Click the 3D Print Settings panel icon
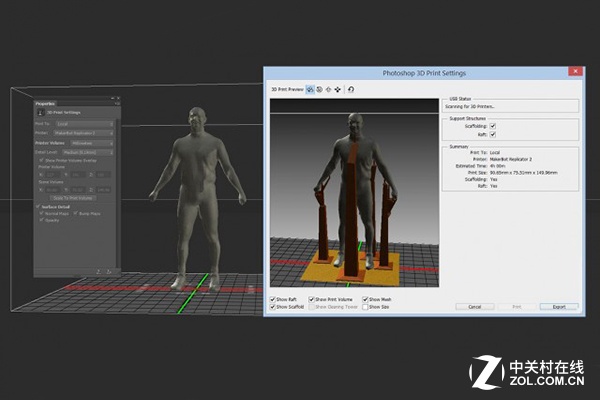This screenshot has height=400, width=600. tap(41, 111)
